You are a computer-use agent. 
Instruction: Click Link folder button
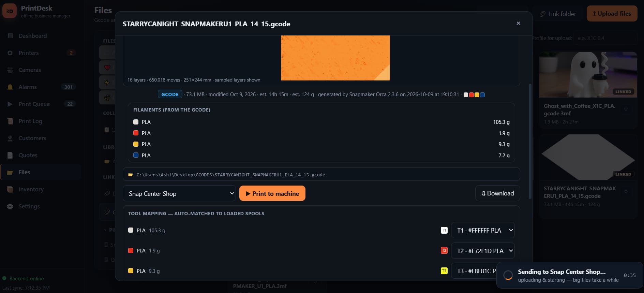click(x=558, y=14)
